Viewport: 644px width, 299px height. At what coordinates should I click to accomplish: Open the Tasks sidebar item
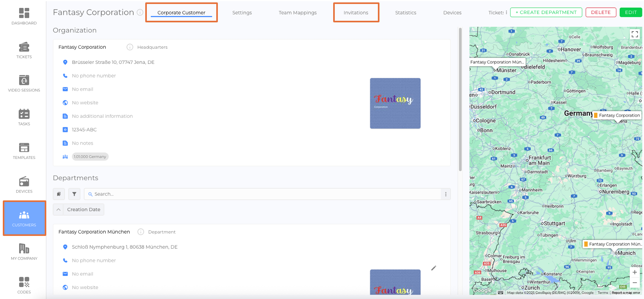(x=24, y=117)
